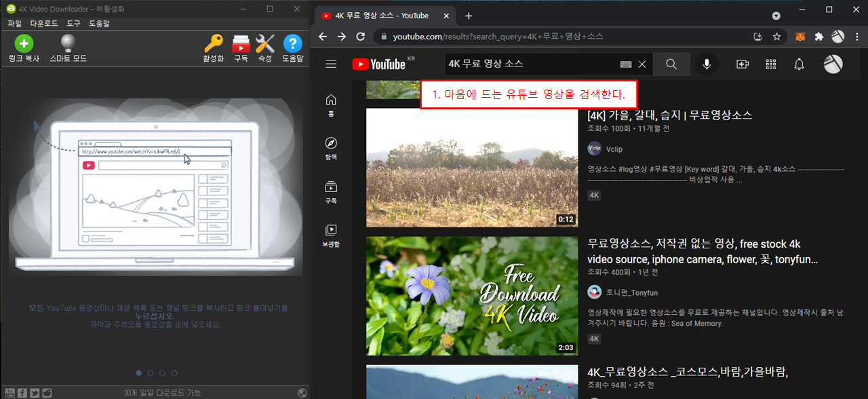The height and width of the screenshot is (399, 868).
Task: Click Chrome forward arrow
Action: 342,37
